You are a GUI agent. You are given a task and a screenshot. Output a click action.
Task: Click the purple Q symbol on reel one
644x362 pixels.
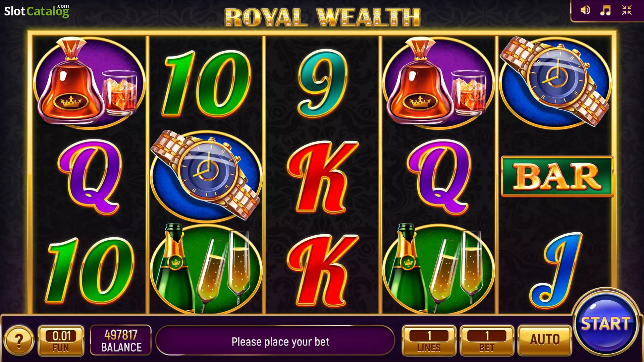pyautogui.click(x=90, y=177)
